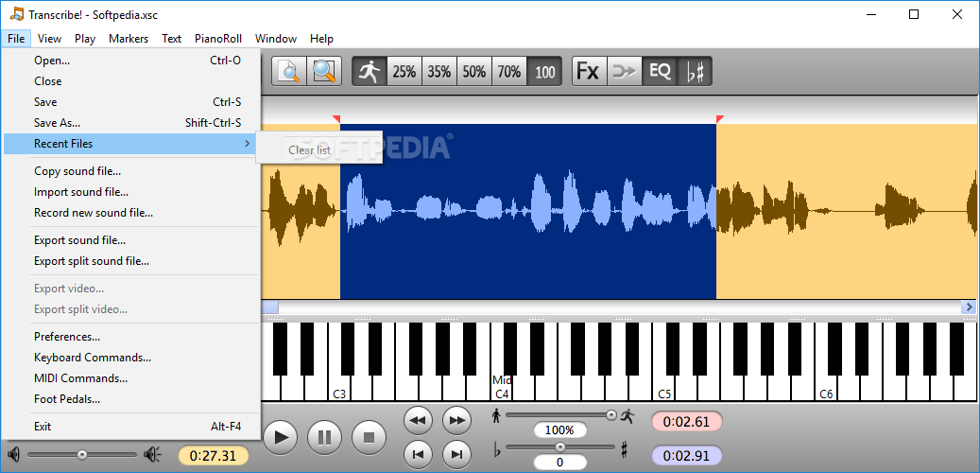This screenshot has height=473, width=980.
Task: Open the File menu
Action: [x=16, y=39]
